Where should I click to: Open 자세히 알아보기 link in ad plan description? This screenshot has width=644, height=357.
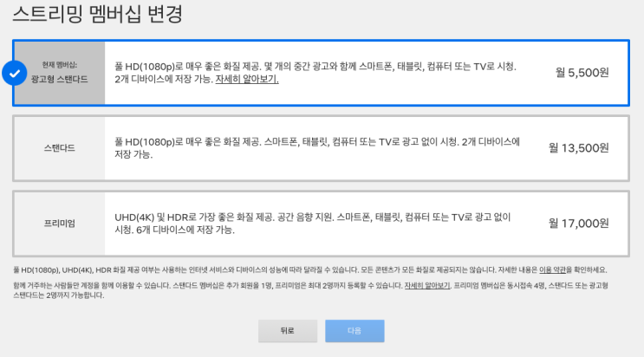247,80
